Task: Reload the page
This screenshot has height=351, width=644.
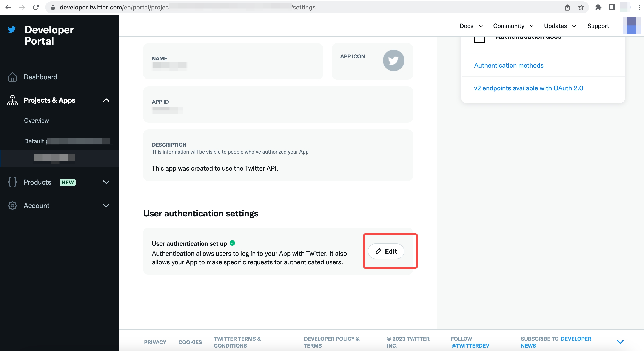Action: 36,7
